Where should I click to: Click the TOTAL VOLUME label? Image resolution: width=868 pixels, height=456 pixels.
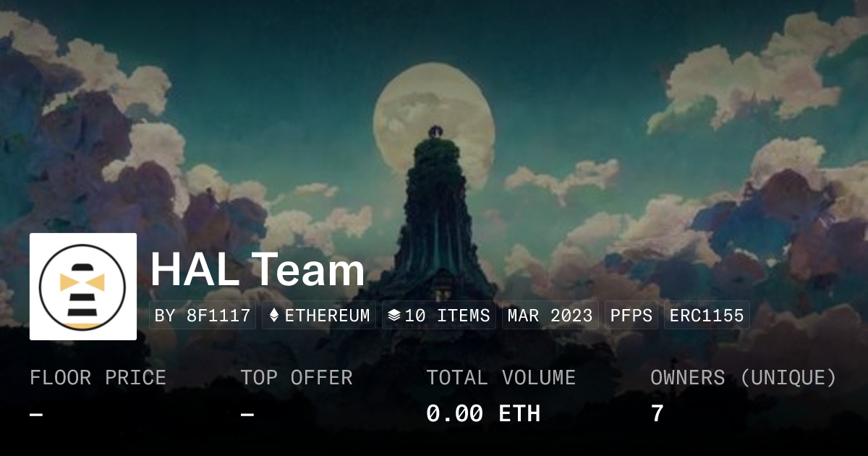[x=501, y=378]
